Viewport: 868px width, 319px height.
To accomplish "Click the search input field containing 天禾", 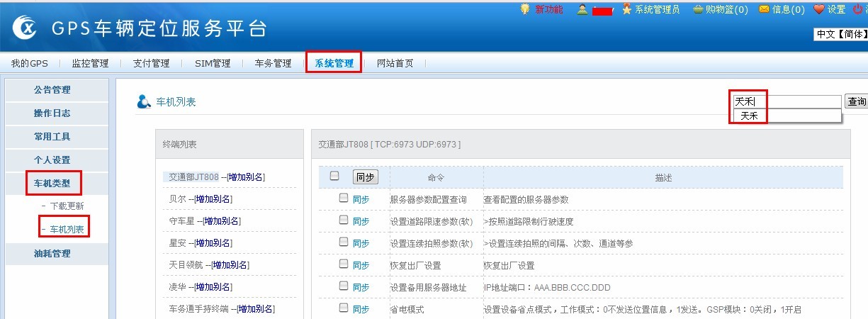I will pos(787,102).
